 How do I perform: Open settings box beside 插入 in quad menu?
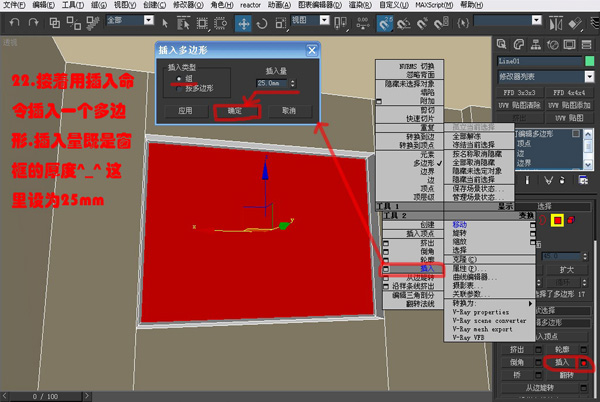coord(386,269)
